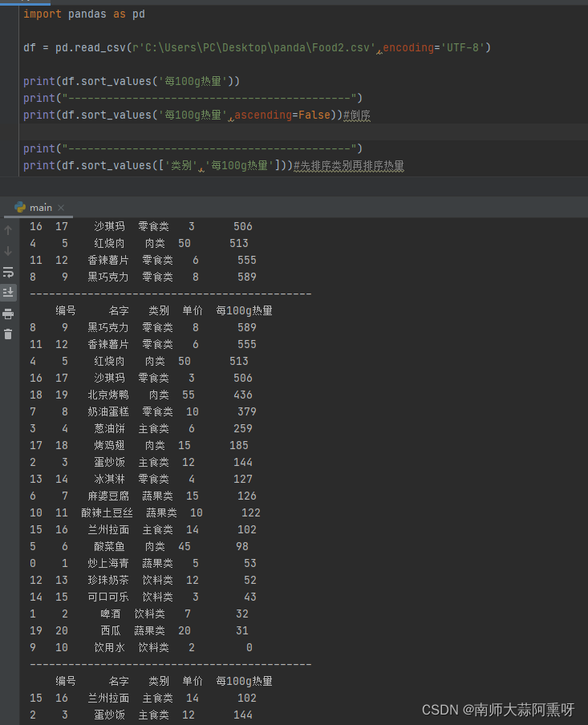Click the 北京烤鸭 output row name
Screen dimensions: 588x725
[108, 395]
